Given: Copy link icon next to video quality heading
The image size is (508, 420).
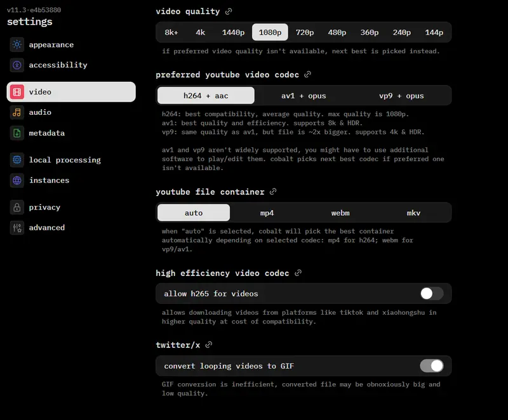Looking at the screenshot, I should [229, 11].
